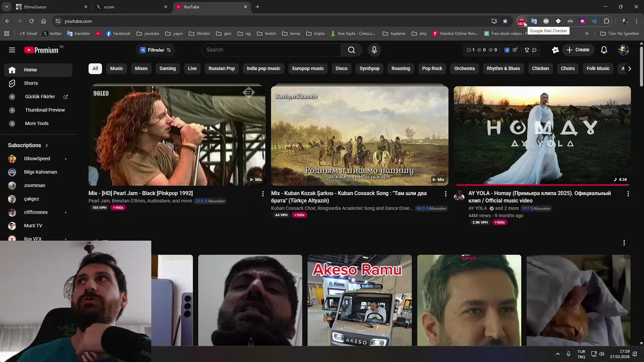This screenshot has height=362, width=644.
Task: Open the blue wireless extension icon
Action: 594,21
